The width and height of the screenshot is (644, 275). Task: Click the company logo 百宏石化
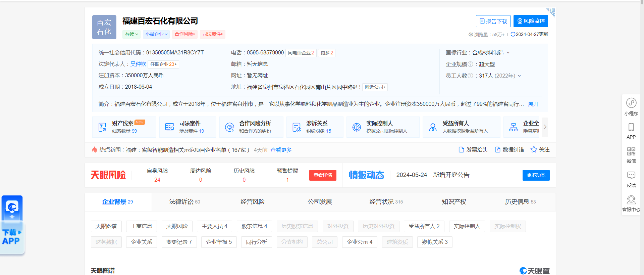[x=104, y=27]
